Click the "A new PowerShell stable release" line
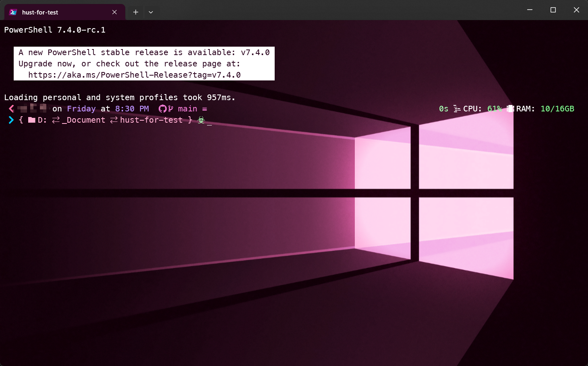 pos(144,52)
